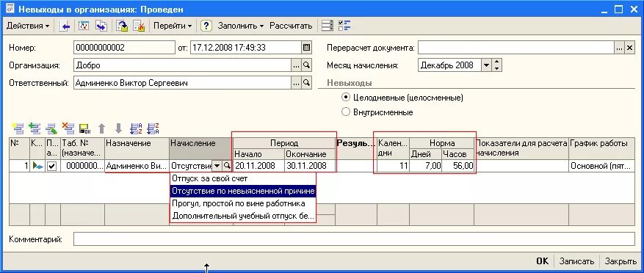The image size is (644, 273).
Task: Click the Записать button
Action: click(x=576, y=261)
